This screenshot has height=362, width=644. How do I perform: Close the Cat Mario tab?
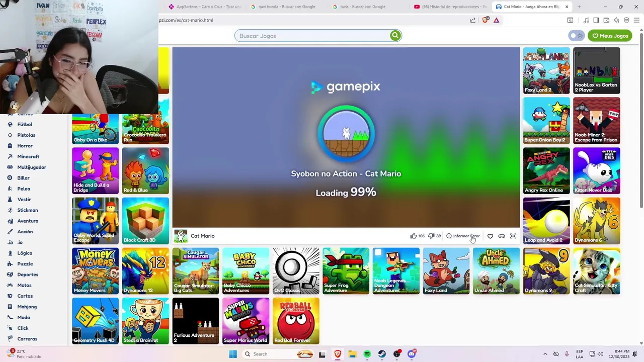pos(567,7)
